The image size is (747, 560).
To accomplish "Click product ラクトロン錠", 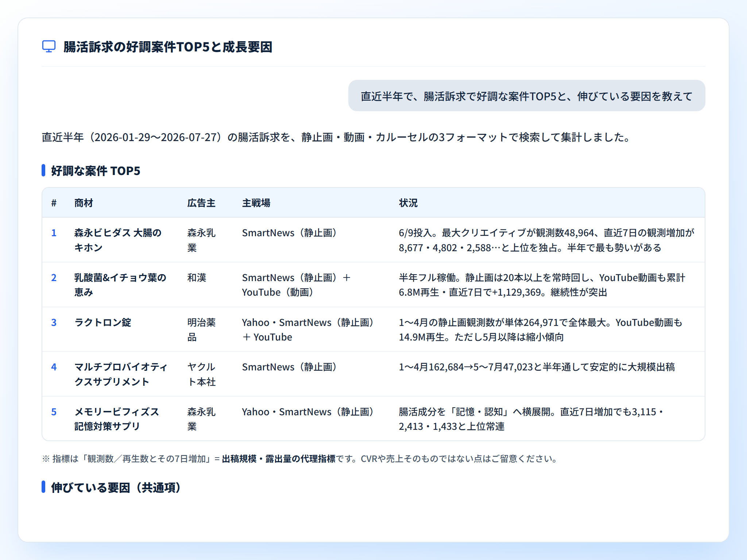I will click(x=103, y=322).
